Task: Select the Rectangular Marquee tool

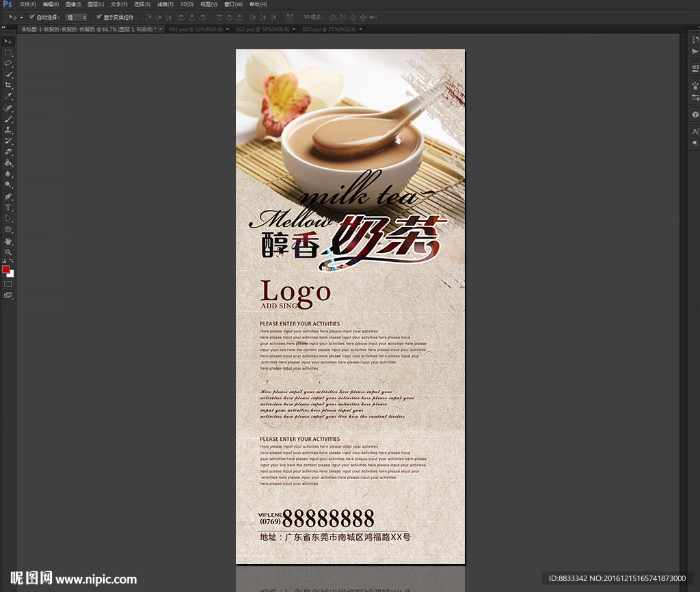Action: tap(8, 53)
